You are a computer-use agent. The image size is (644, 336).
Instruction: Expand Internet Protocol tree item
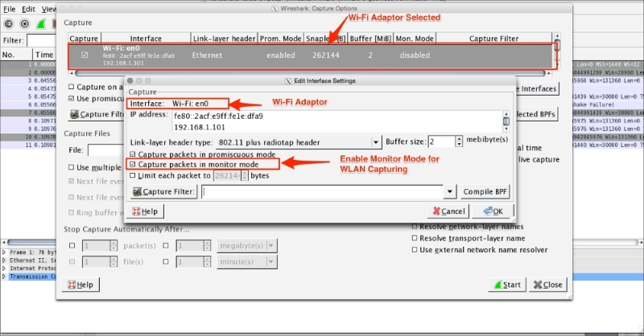4,268
